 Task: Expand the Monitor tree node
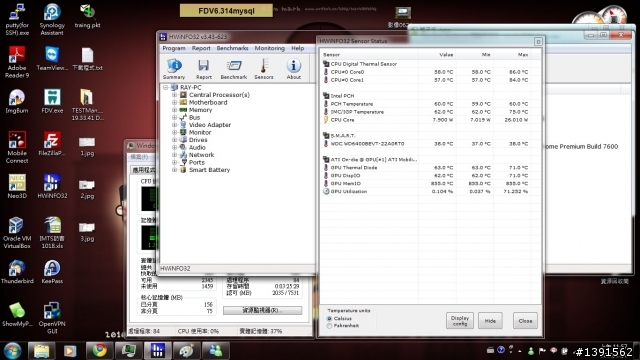coord(174,132)
